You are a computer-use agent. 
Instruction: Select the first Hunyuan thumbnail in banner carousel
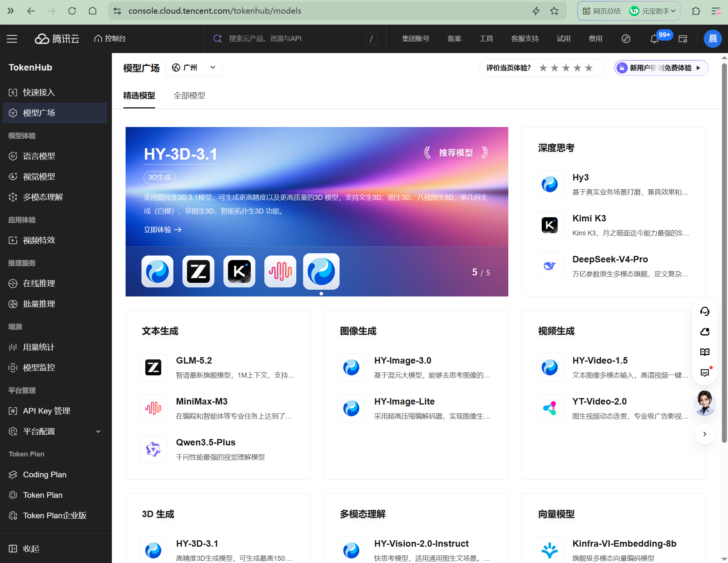(157, 271)
